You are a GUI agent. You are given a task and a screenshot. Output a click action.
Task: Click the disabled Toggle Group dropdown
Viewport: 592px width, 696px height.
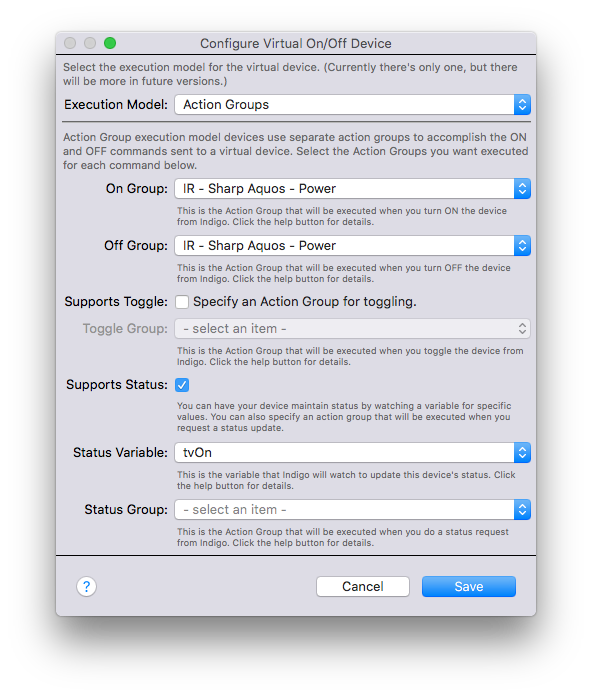352,328
